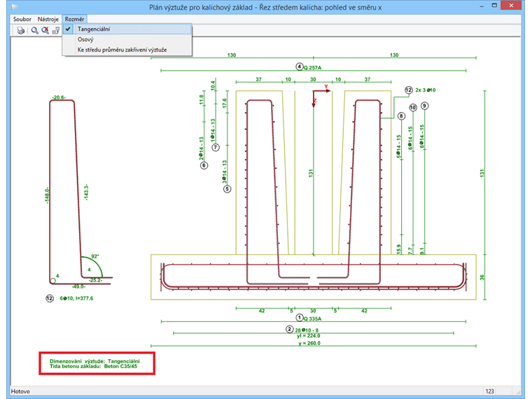Select Ke středu průměru zakřivení výztuže

[x=127, y=50]
